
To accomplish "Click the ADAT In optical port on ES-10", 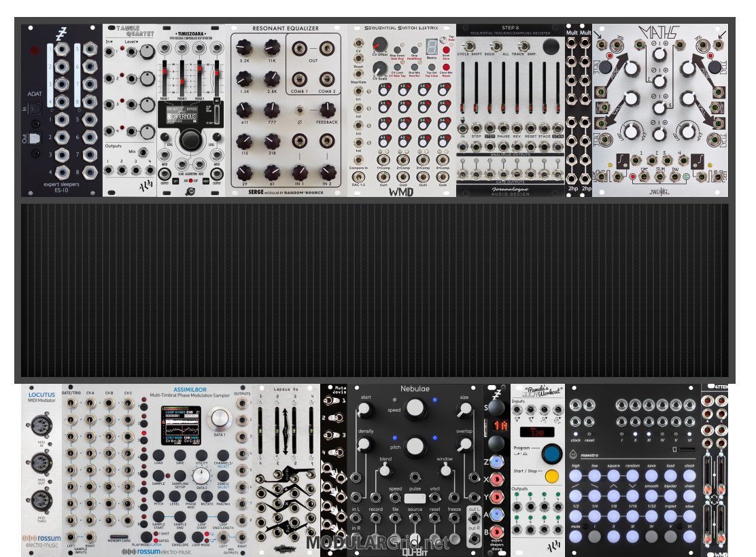I will [x=35, y=110].
